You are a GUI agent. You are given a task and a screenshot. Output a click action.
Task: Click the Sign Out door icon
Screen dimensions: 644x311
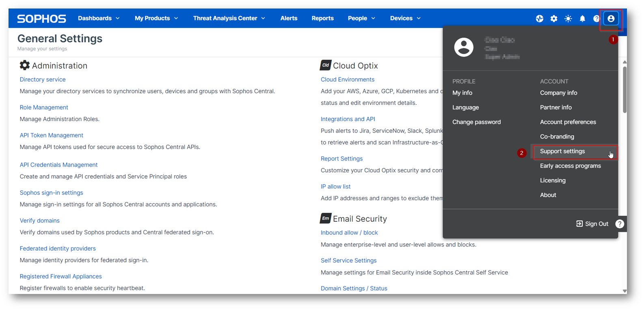click(579, 224)
